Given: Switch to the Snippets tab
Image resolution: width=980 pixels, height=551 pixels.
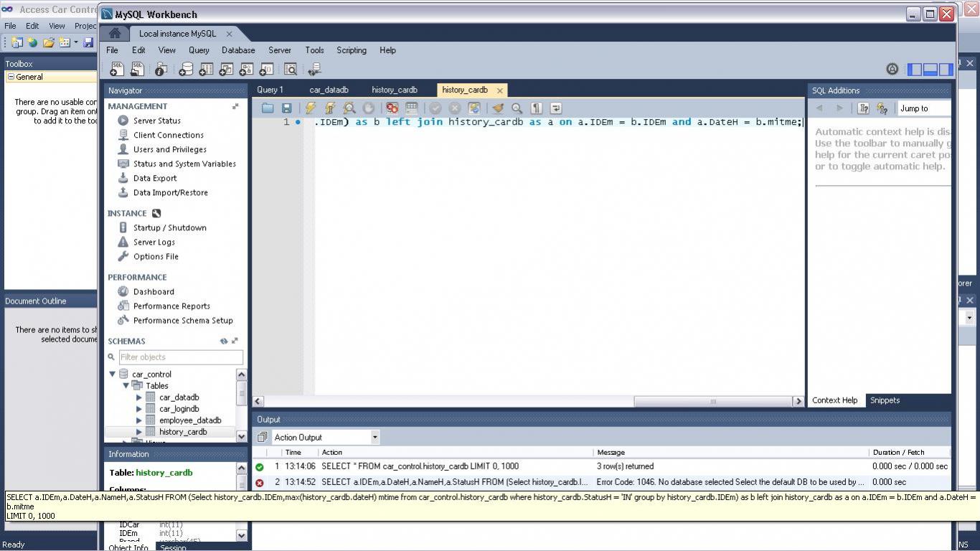Looking at the screenshot, I should tap(885, 400).
